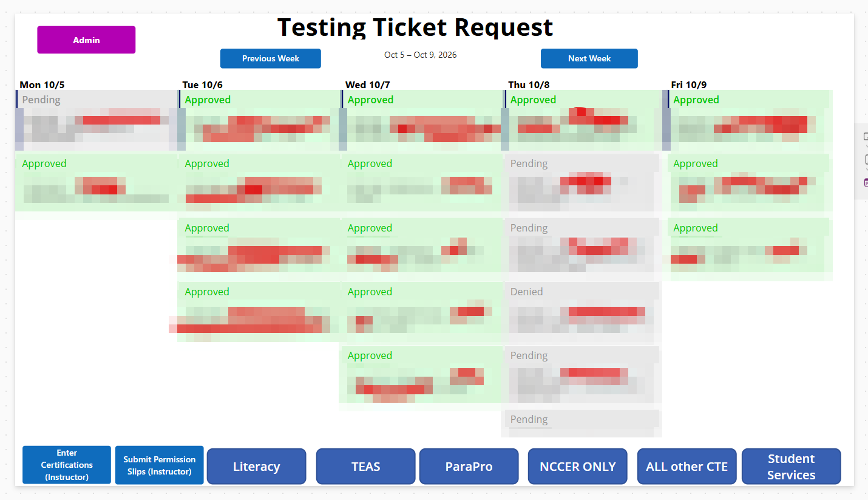Click the Oct 5 – Oct 9, 2026 date range
The height and width of the screenshot is (500, 868).
click(x=421, y=55)
